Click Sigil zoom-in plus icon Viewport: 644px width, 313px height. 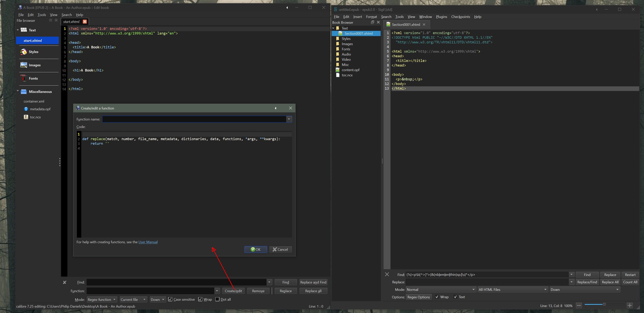coord(630,305)
